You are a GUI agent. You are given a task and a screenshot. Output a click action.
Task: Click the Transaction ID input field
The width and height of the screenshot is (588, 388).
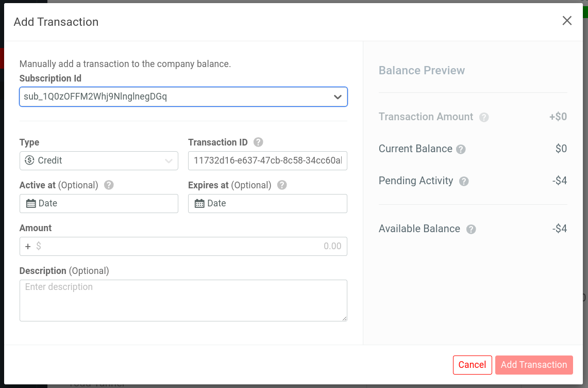point(267,160)
